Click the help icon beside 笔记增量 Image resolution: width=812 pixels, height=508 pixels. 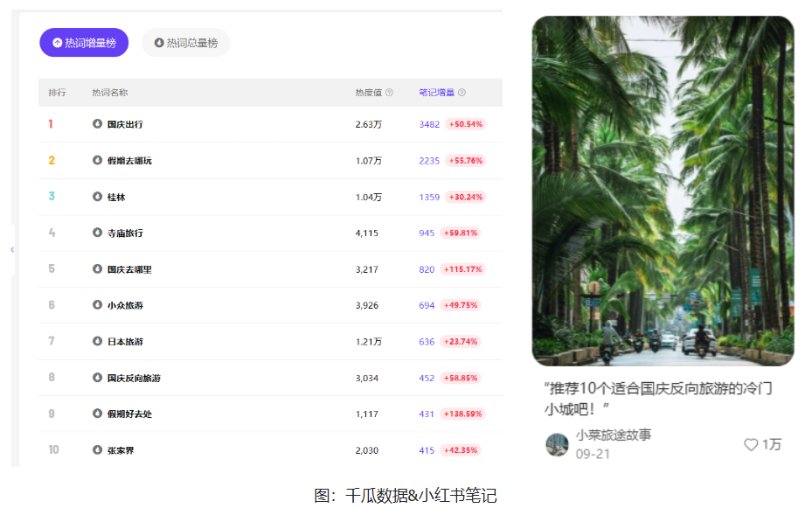(462, 93)
